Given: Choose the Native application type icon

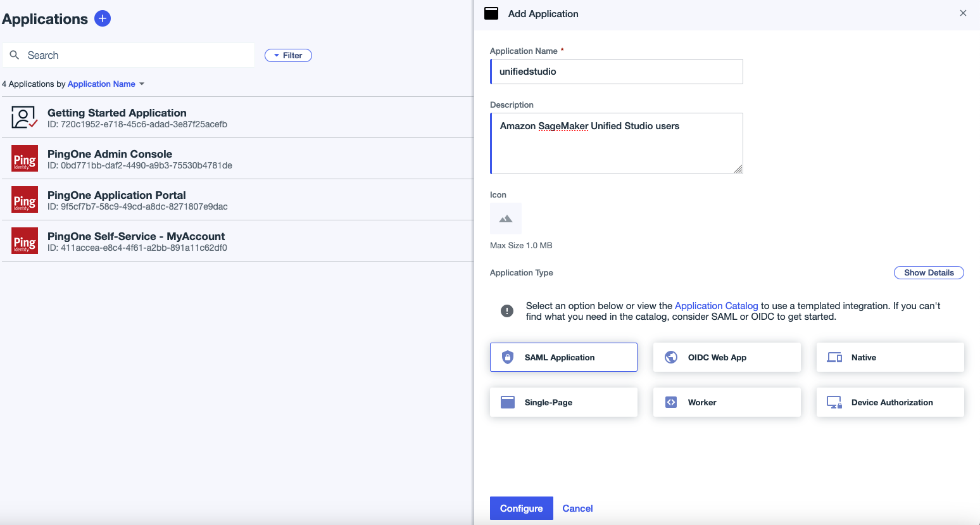Looking at the screenshot, I should (x=834, y=357).
